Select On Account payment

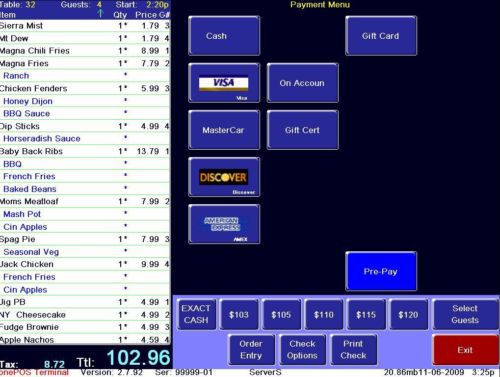(303, 83)
